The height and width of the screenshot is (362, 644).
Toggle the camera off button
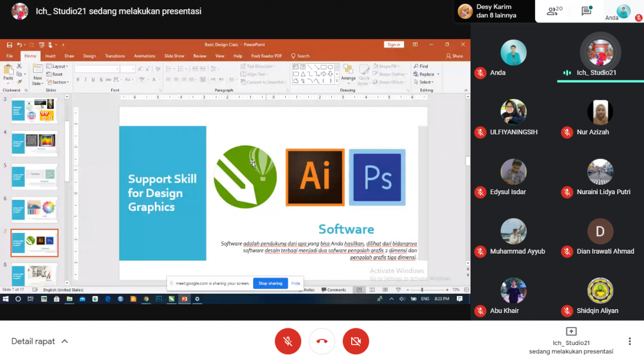(356, 341)
